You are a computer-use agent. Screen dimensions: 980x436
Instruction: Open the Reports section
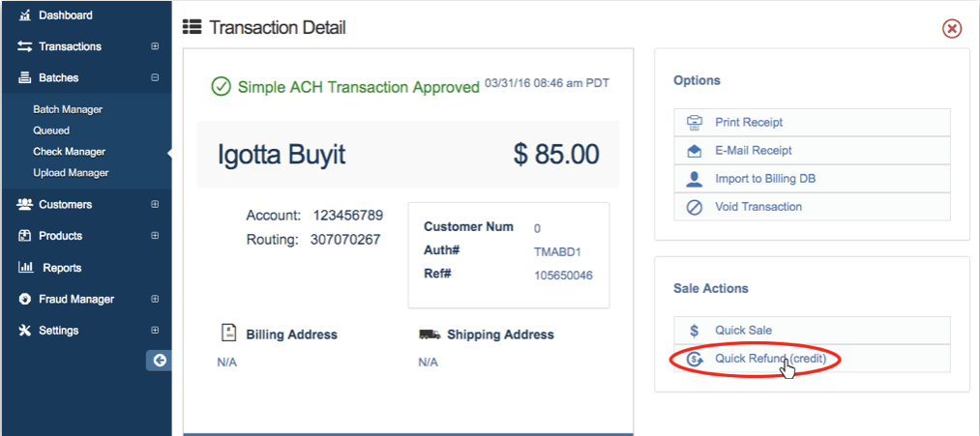[x=61, y=268]
